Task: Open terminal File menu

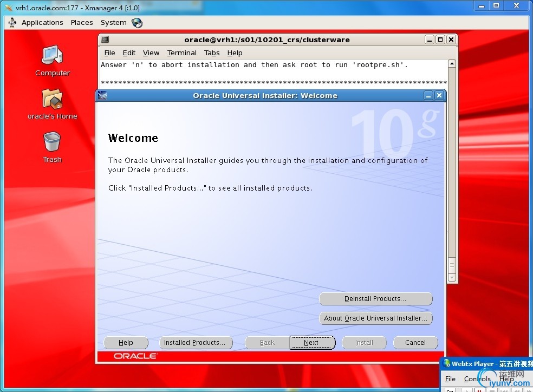Action: click(x=109, y=53)
